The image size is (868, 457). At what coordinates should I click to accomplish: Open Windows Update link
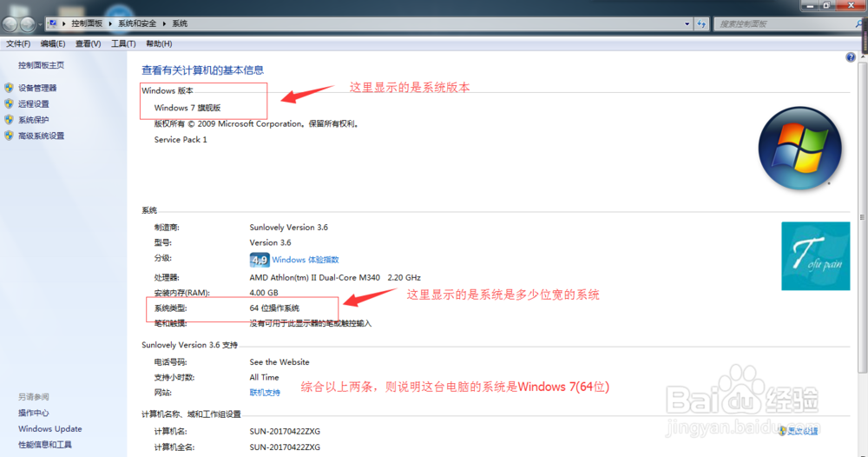pyautogui.click(x=49, y=428)
